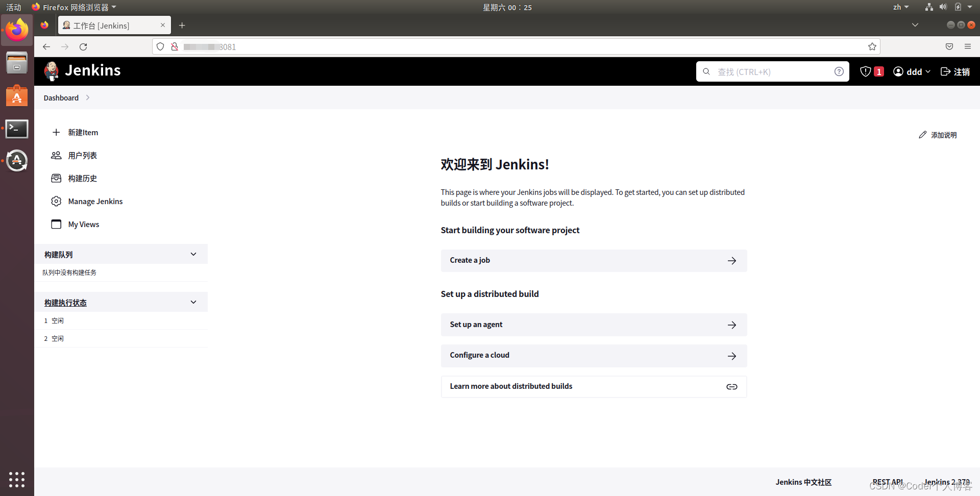The width and height of the screenshot is (980, 496).
Task: Expand the Dashboard breadcrumb chevron
Action: (x=88, y=97)
